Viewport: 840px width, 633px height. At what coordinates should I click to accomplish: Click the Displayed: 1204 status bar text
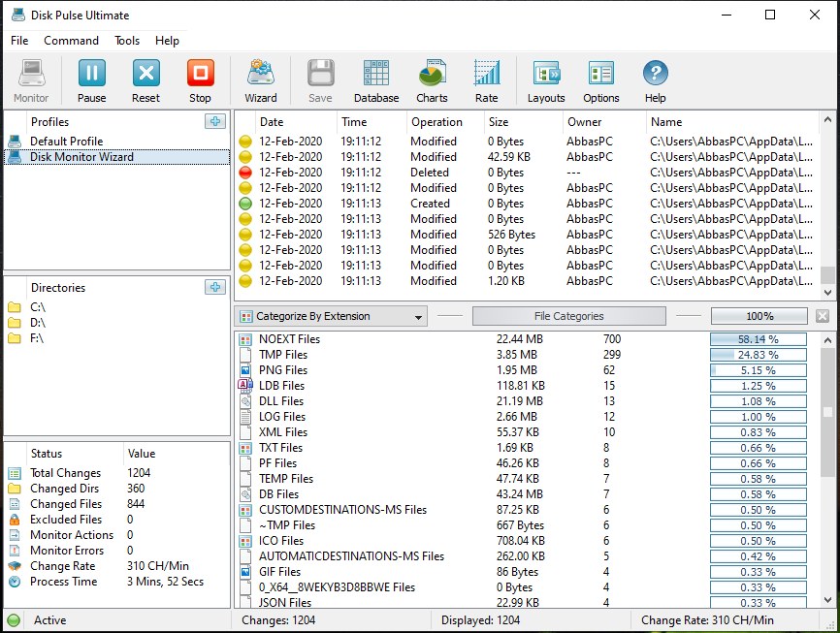point(480,620)
